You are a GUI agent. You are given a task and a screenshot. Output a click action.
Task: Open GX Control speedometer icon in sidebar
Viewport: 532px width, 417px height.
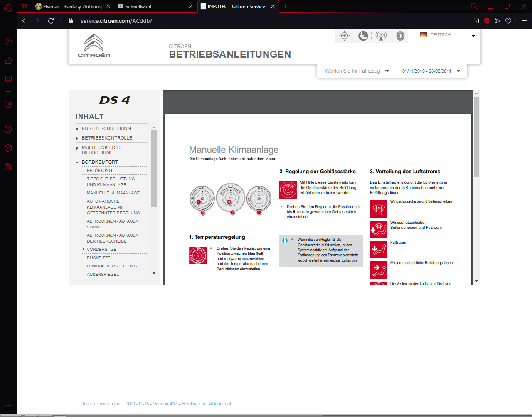pyautogui.click(x=8, y=41)
